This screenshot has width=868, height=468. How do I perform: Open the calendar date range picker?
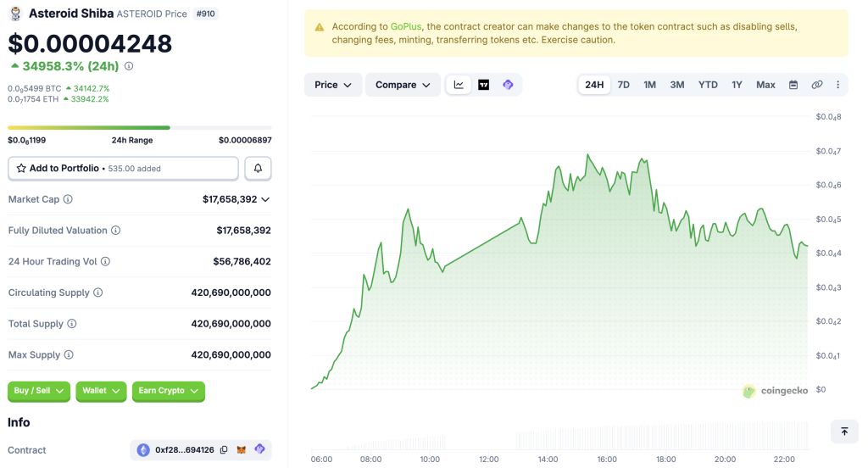coord(793,85)
